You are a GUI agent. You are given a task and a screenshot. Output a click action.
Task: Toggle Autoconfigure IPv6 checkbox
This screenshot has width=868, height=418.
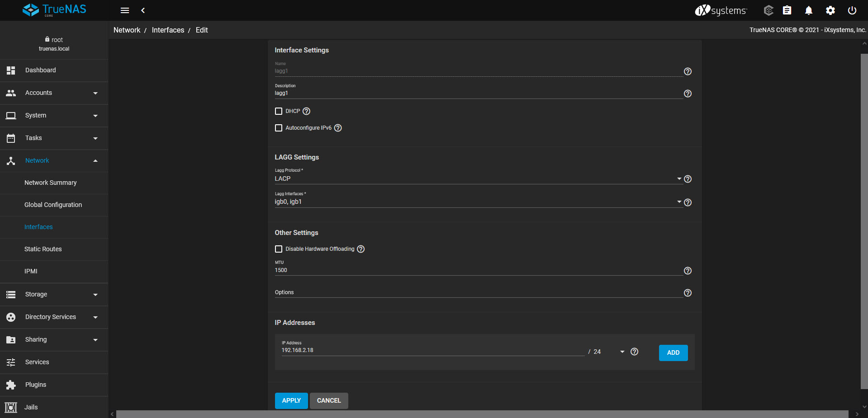(x=279, y=128)
